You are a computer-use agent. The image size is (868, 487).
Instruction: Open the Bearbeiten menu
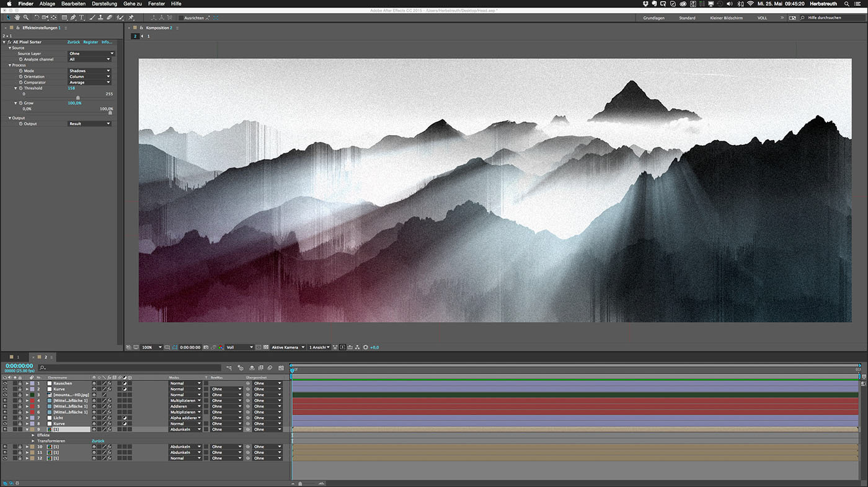pyautogui.click(x=73, y=4)
